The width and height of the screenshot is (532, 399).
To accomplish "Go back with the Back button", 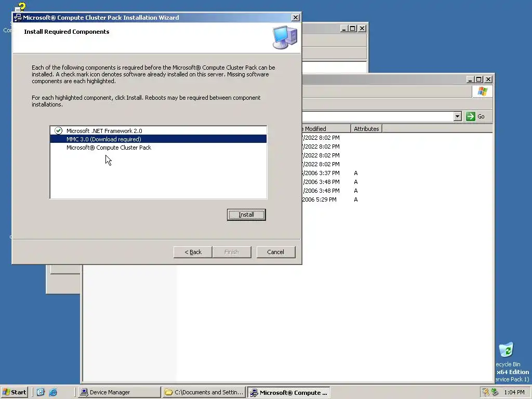I will click(x=193, y=252).
